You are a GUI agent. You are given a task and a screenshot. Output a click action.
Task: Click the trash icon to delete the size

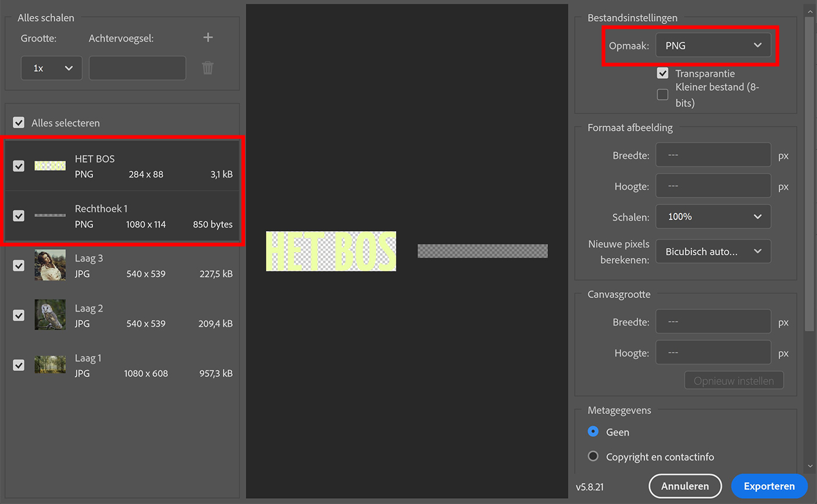(208, 68)
